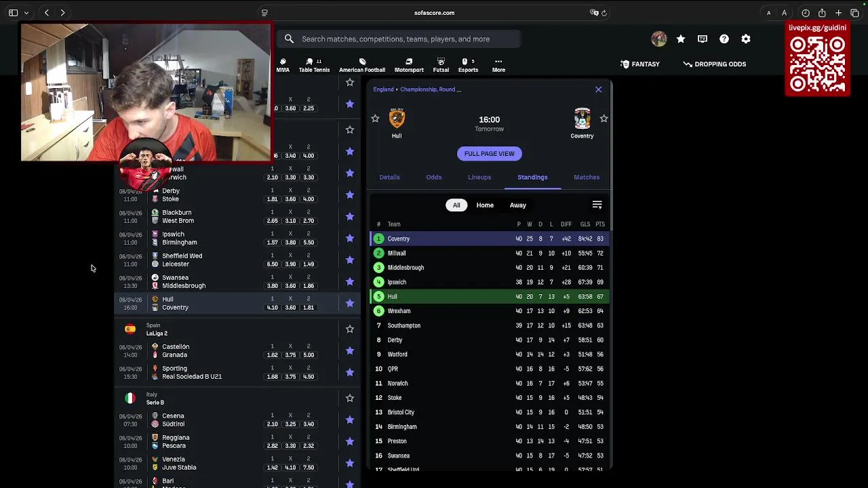The width and height of the screenshot is (868, 488).
Task: Favorite Hull team star in panel header
Action: coord(375,119)
